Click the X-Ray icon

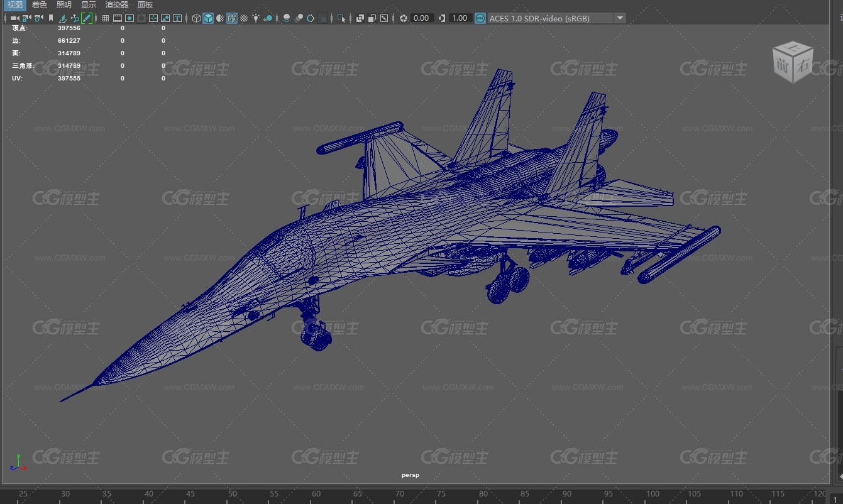tap(360, 18)
